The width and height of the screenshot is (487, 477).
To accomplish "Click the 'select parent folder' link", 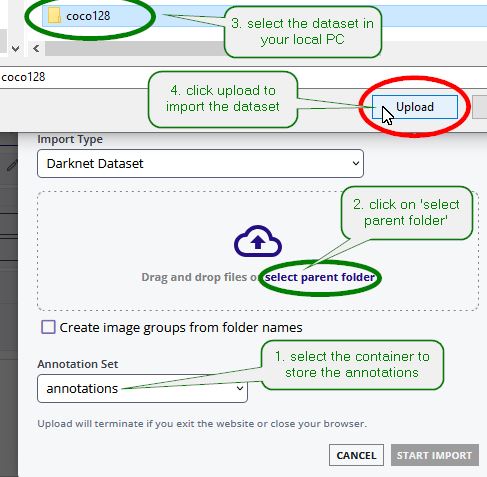I will click(320, 277).
